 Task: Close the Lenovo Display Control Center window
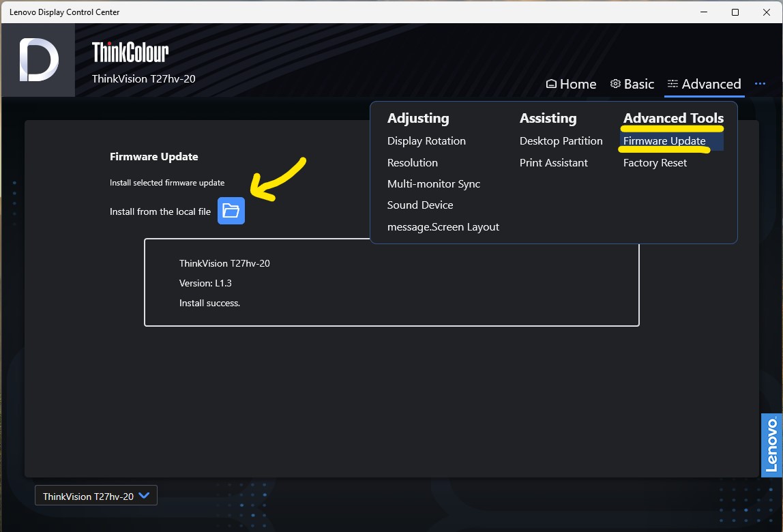(767, 12)
